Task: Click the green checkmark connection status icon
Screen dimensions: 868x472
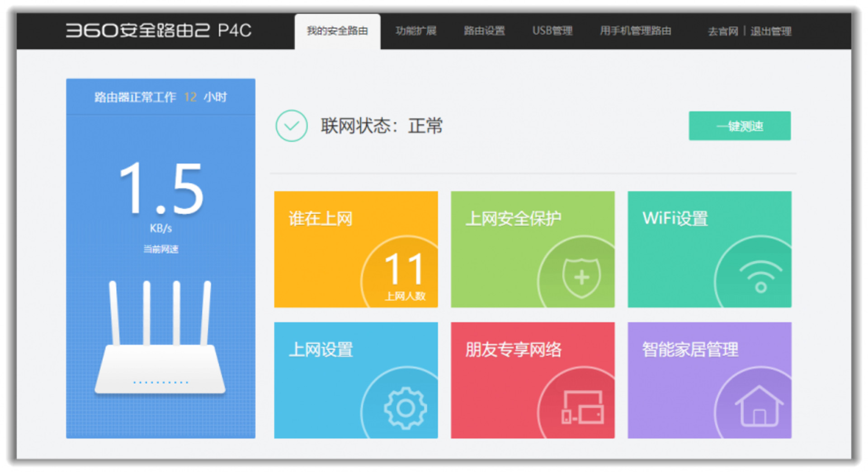Action: [x=292, y=126]
